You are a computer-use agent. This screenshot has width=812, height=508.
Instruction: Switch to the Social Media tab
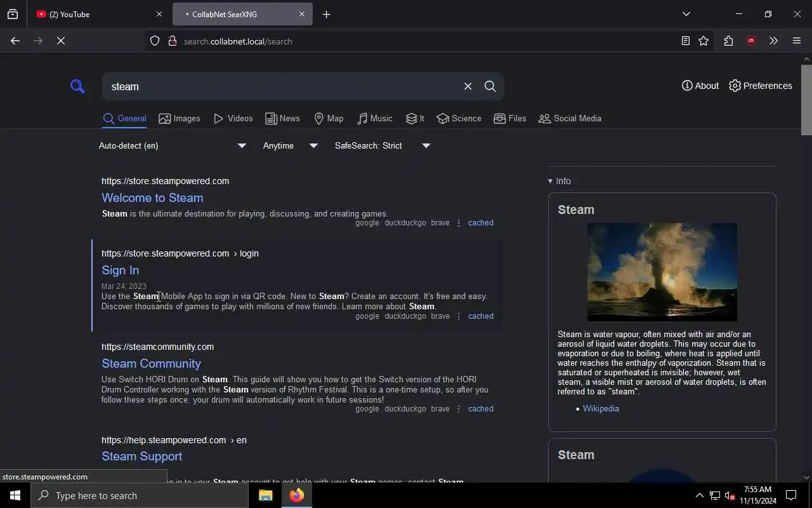point(570,119)
